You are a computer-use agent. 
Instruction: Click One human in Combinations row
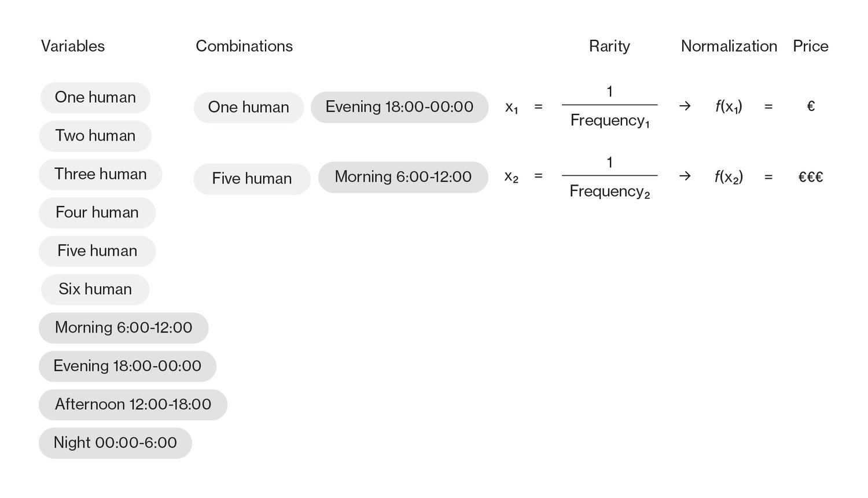point(249,108)
